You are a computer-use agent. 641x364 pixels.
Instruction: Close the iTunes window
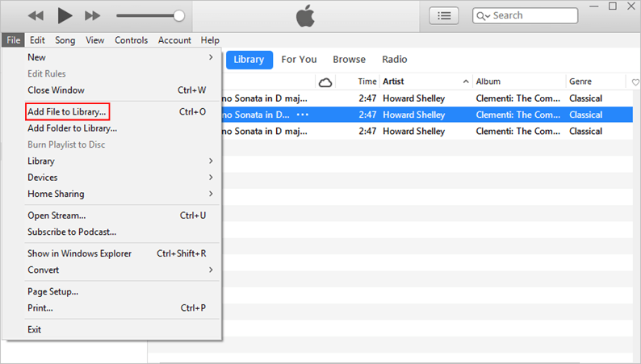coord(631,6)
